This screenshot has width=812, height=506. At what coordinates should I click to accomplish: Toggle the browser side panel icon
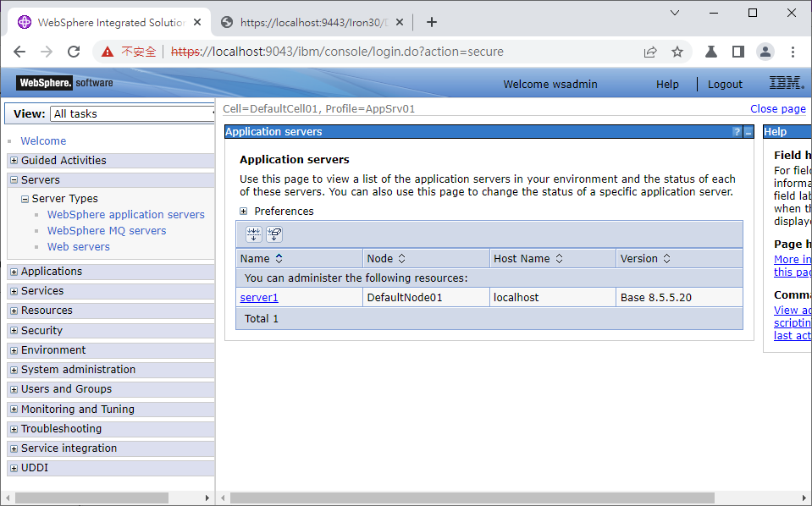(x=738, y=52)
